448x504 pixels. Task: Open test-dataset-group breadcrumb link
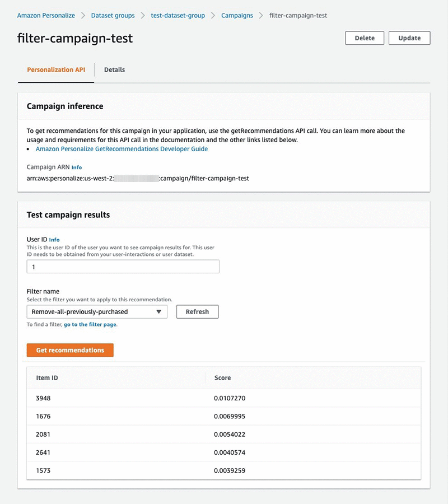[178, 16]
